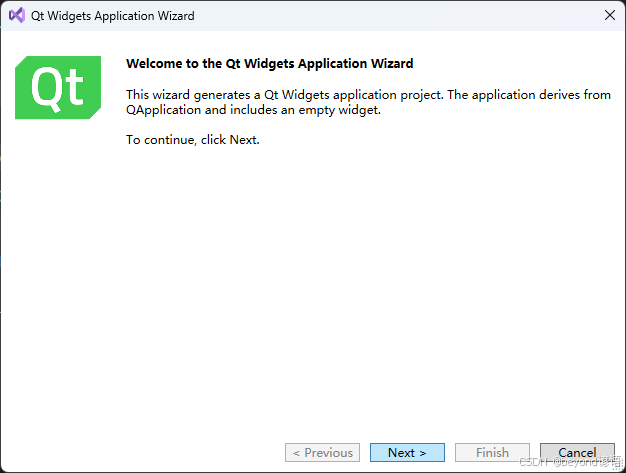
Task: Cancel the Qt Widgets Application Wizard
Action: [x=577, y=452]
